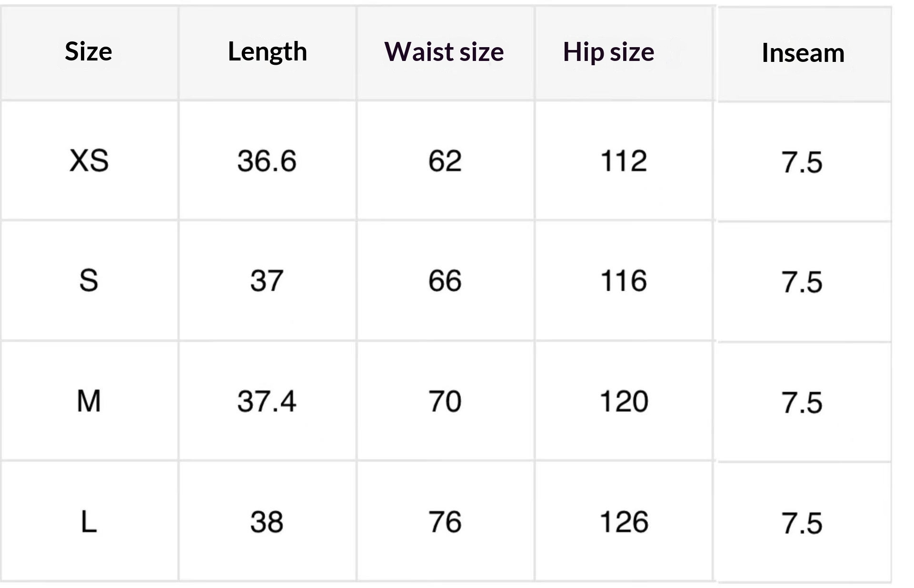Click hip size value 116
914x588 pixels.
point(624,280)
